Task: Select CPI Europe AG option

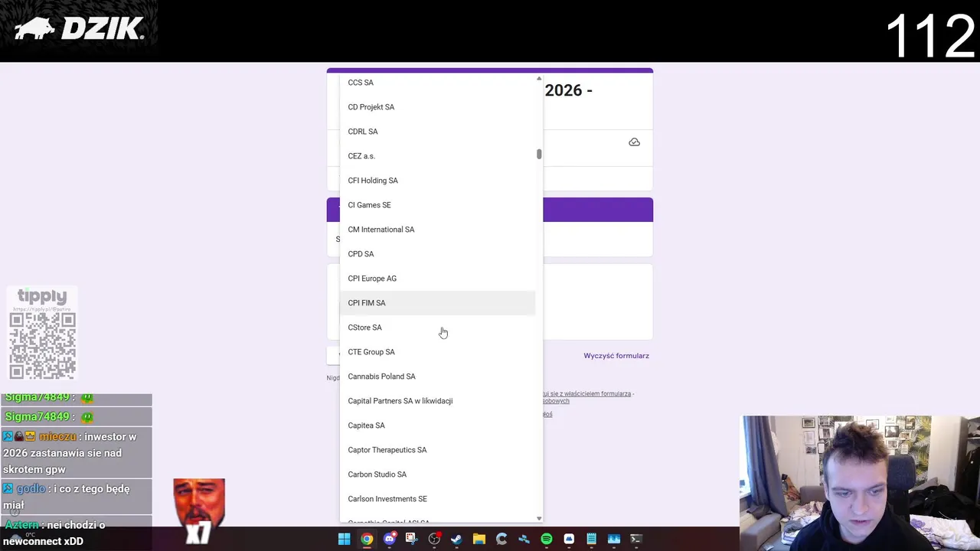Action: (437, 279)
